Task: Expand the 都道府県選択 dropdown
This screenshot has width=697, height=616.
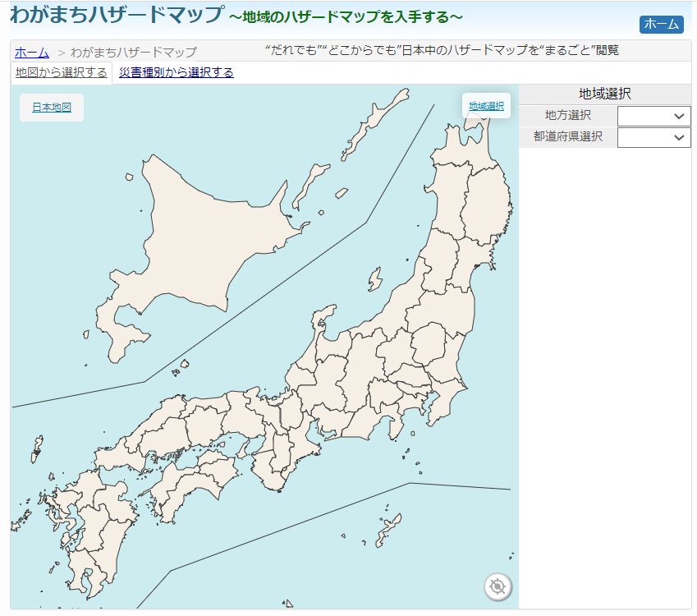Action: [653, 137]
